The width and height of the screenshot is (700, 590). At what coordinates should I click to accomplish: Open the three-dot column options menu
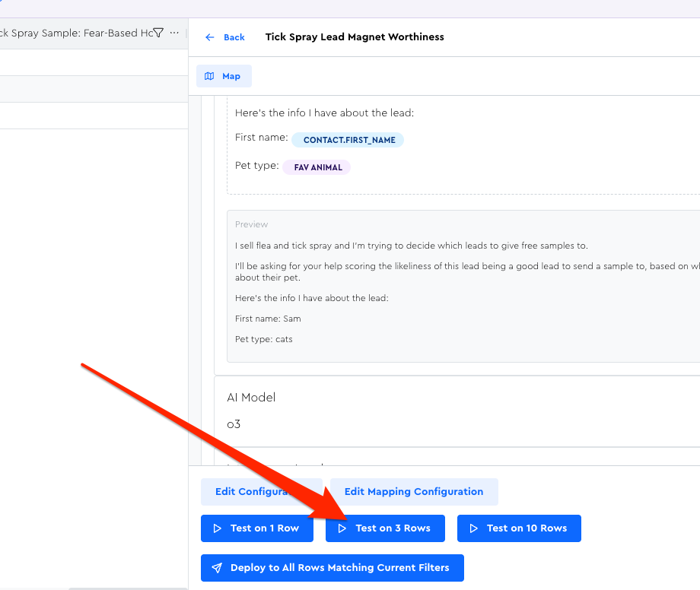[175, 33]
